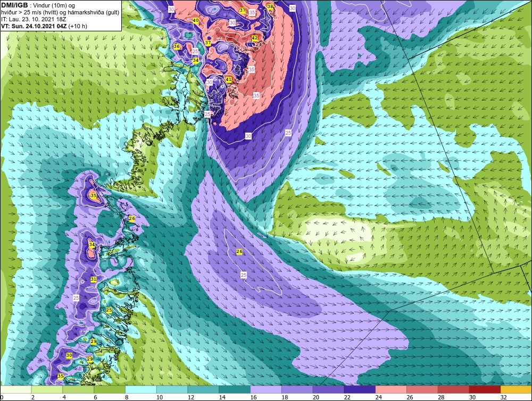532x401 pixels.
Task: Click the white contour label 35 next to yellow 37
Action: pyautogui.click(x=252, y=12)
